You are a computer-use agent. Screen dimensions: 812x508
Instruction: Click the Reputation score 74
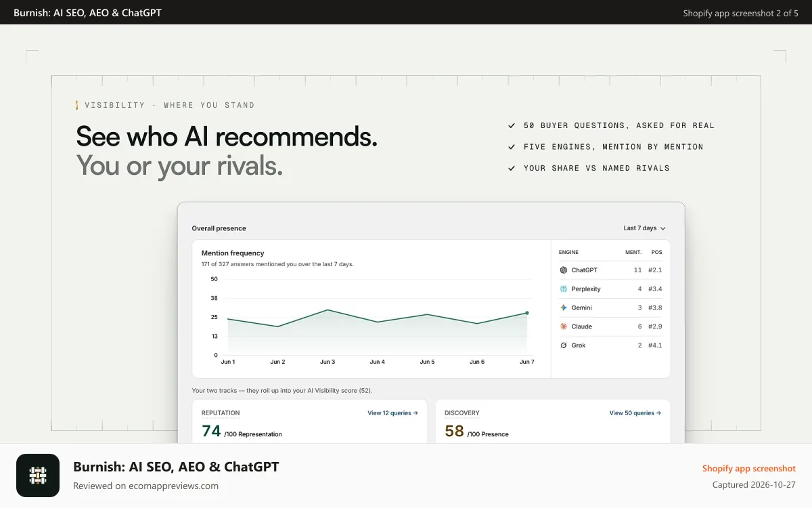(211, 431)
